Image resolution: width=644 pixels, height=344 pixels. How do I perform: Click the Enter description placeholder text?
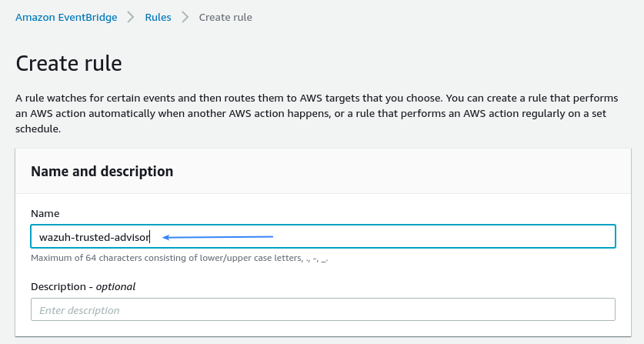79,310
